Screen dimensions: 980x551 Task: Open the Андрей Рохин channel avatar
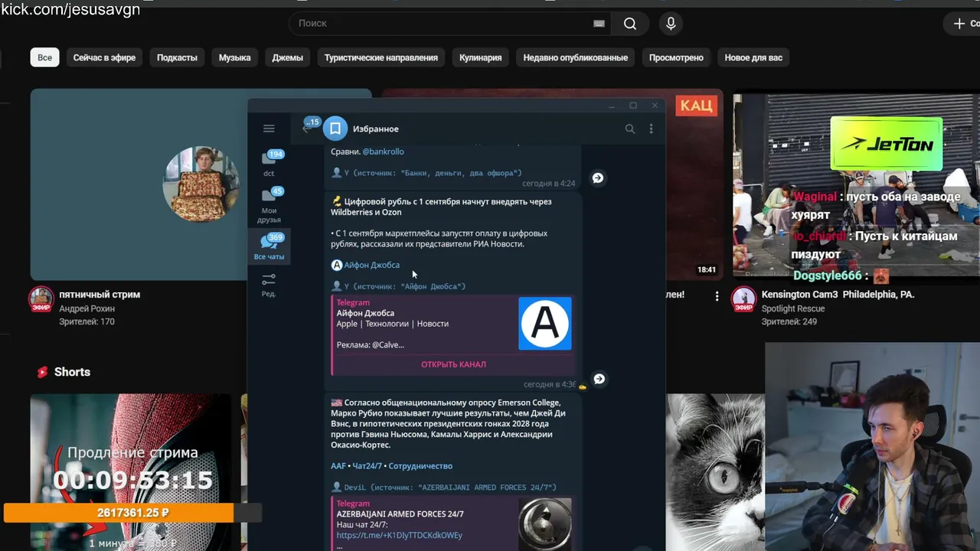point(41,299)
